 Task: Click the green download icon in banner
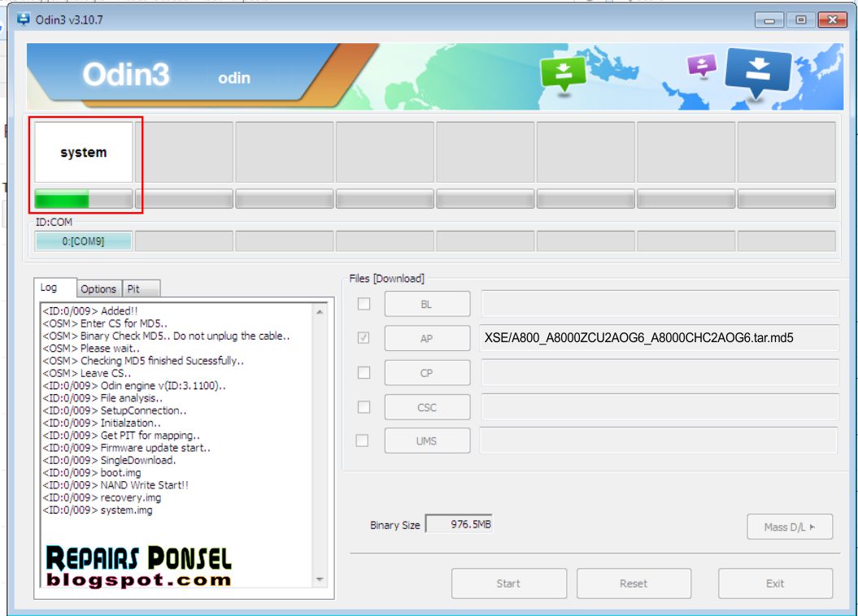pyautogui.click(x=563, y=74)
